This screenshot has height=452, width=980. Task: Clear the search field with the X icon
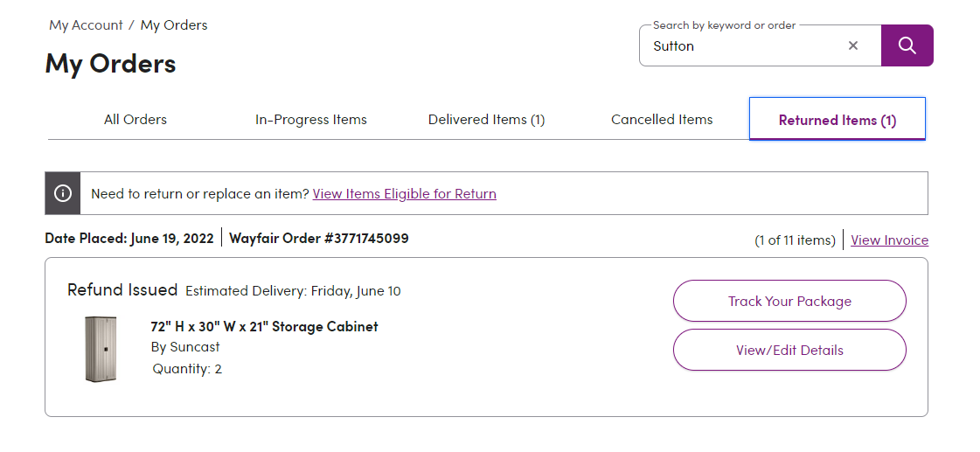[853, 45]
